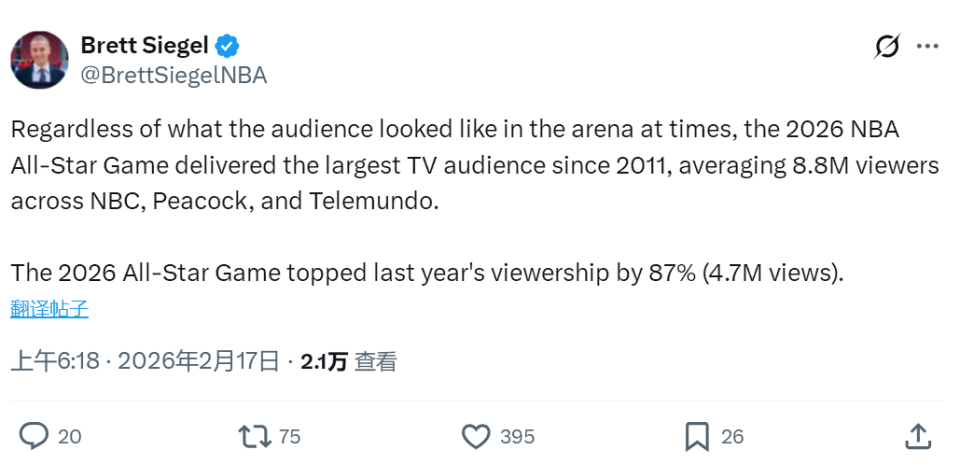Click the 2026年2月17日 date text
The height and width of the screenshot is (464, 960).
point(198,362)
